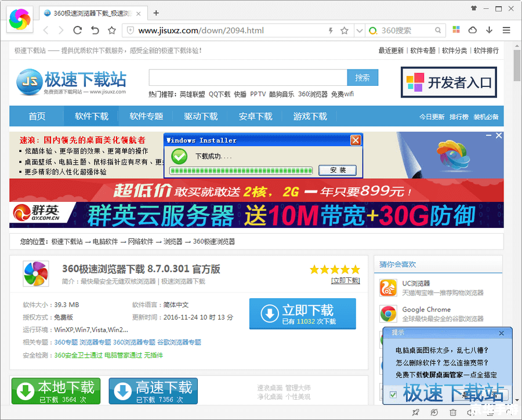Click the pin icon in status bar
The image size is (522, 420).
click(x=415, y=412)
